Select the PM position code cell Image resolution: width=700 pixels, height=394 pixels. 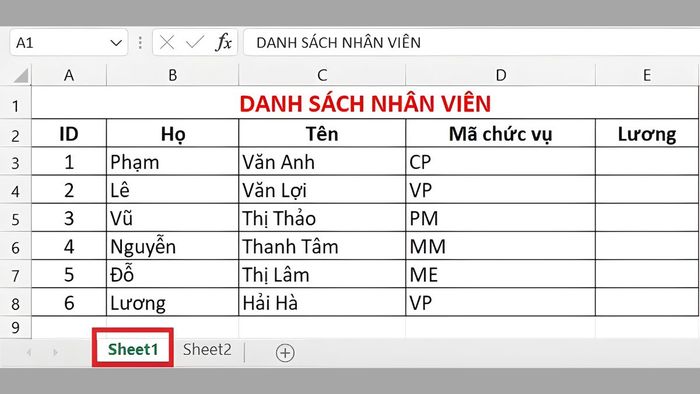(500, 218)
